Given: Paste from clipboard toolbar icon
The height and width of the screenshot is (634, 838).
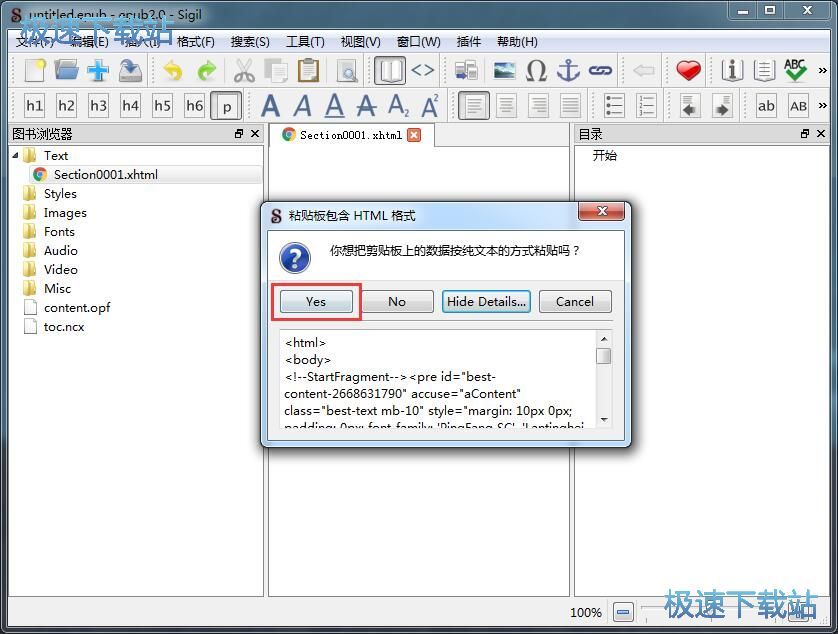Looking at the screenshot, I should (308, 71).
